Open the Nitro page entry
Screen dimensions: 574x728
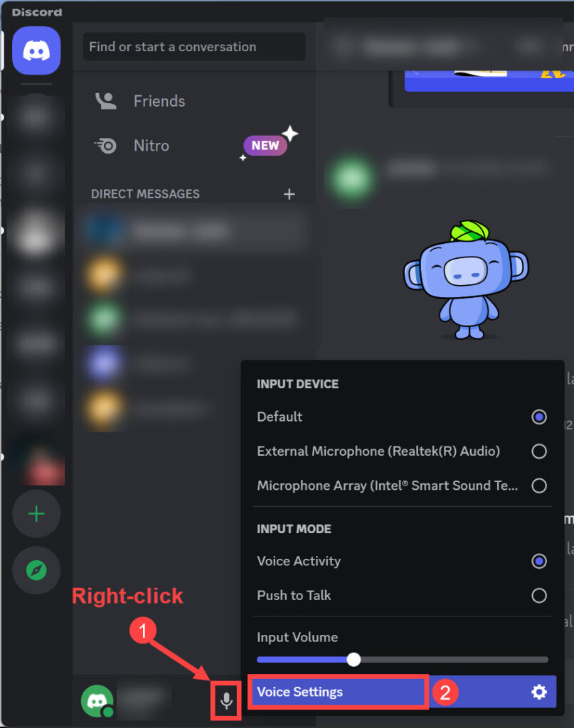[x=195, y=146]
